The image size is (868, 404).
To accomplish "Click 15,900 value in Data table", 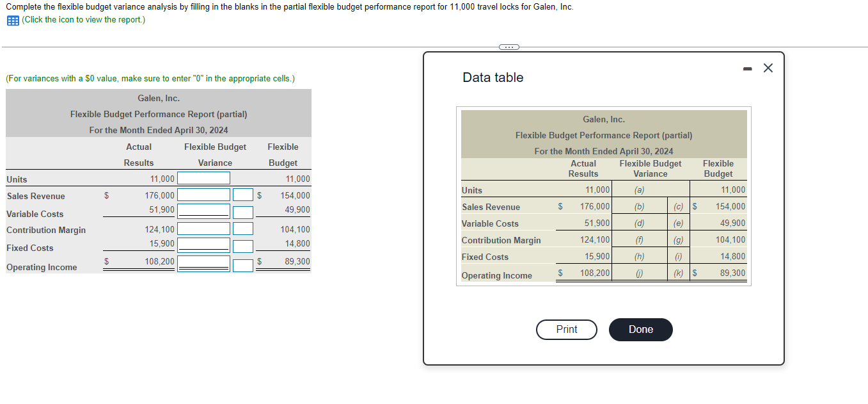I will [x=597, y=257].
